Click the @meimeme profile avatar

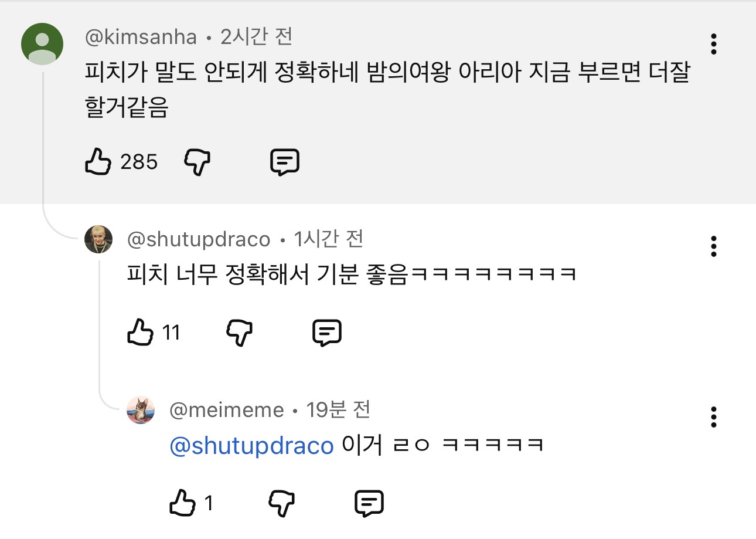point(141,410)
